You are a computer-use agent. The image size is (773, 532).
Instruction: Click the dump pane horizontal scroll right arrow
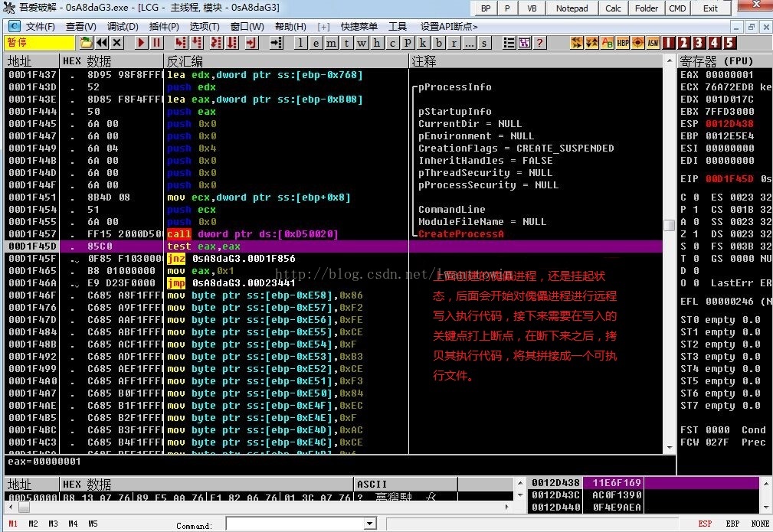pos(506,507)
